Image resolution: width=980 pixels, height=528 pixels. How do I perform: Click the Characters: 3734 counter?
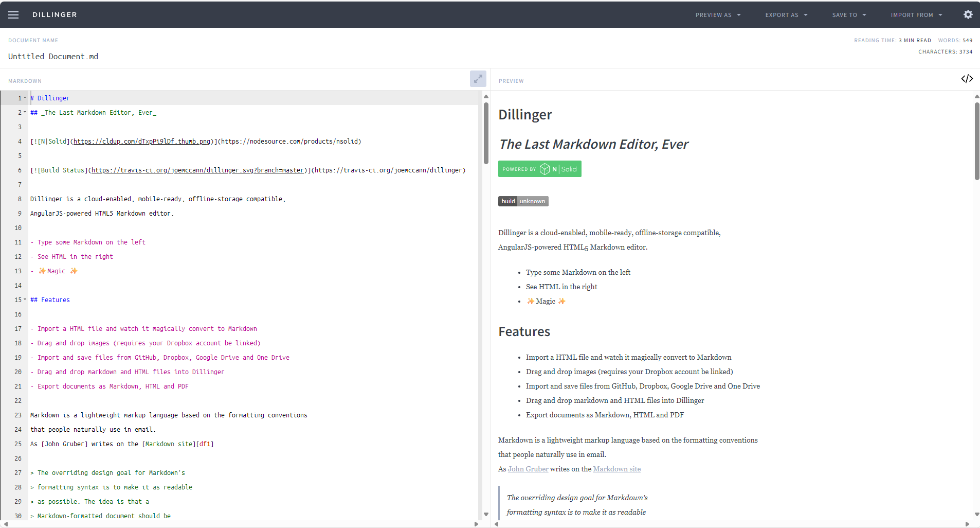[x=945, y=51]
